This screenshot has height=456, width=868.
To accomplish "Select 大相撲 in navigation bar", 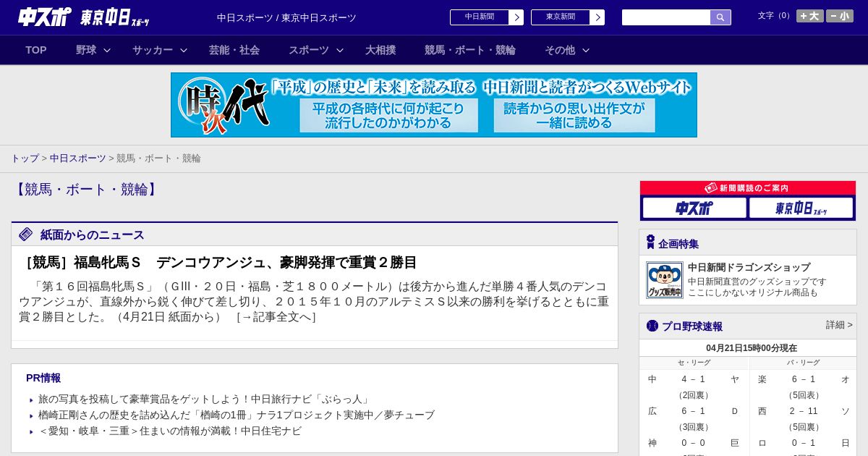I will [380, 50].
